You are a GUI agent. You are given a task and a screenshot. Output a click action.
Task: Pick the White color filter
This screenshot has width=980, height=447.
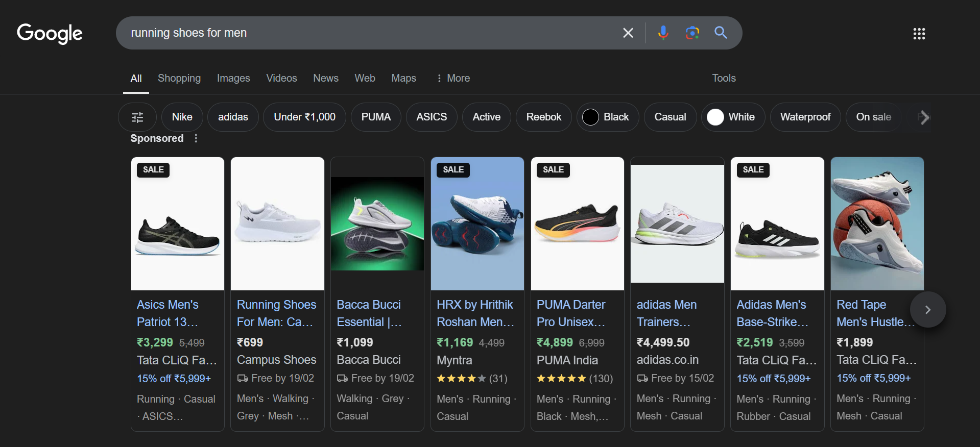click(733, 117)
